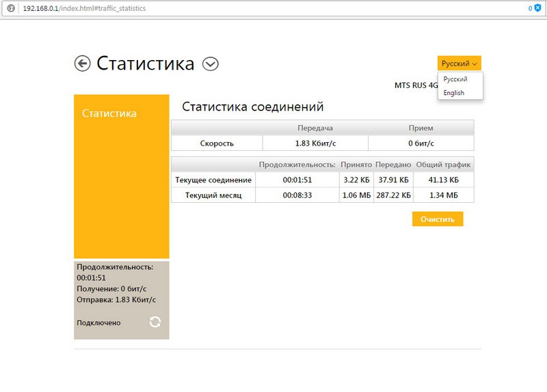
Task: Click the back arrow next to Статистика
Action: click(82, 64)
